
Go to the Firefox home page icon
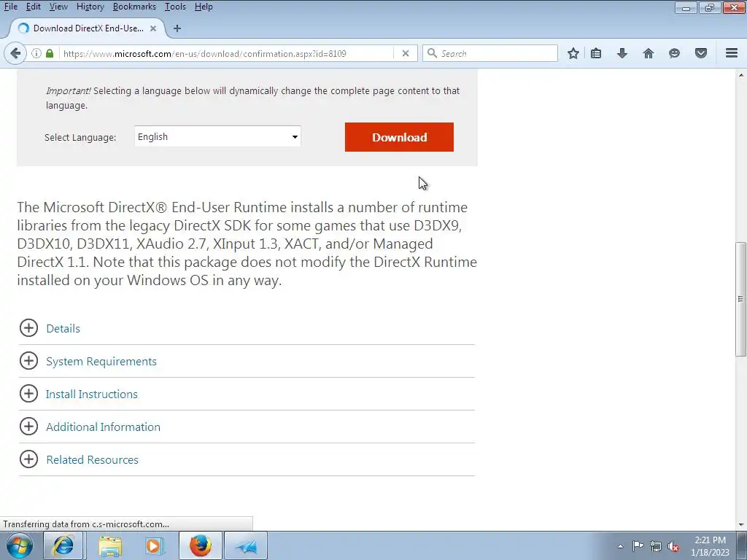(649, 53)
